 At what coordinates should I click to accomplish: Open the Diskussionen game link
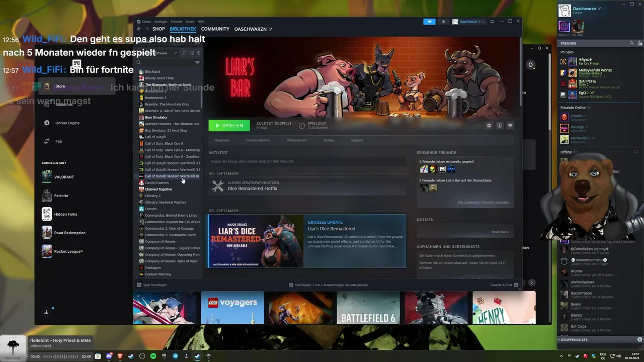[296, 140]
